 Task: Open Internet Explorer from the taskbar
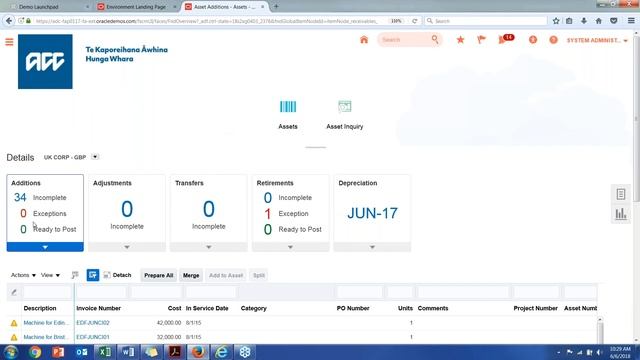[221, 352]
